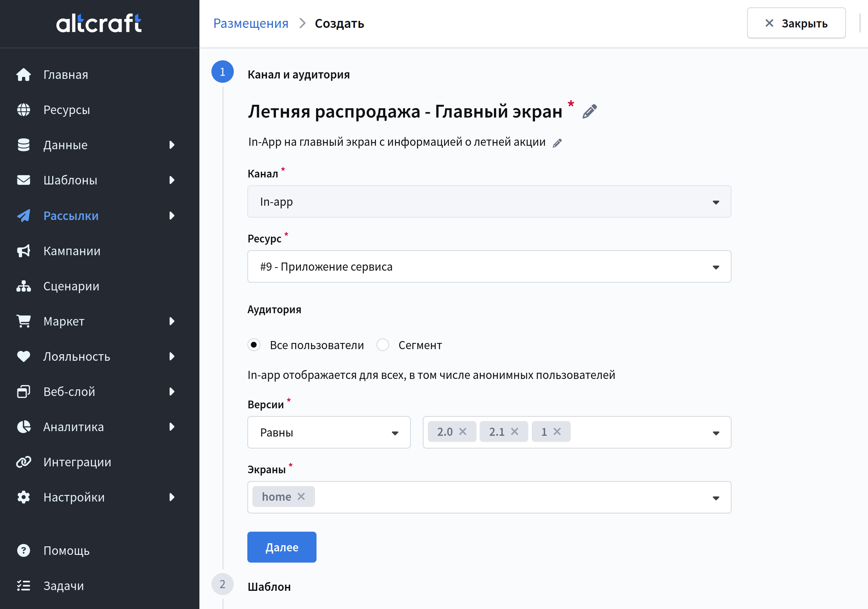Expand the Рассылки submenu arrow

pos(172,216)
